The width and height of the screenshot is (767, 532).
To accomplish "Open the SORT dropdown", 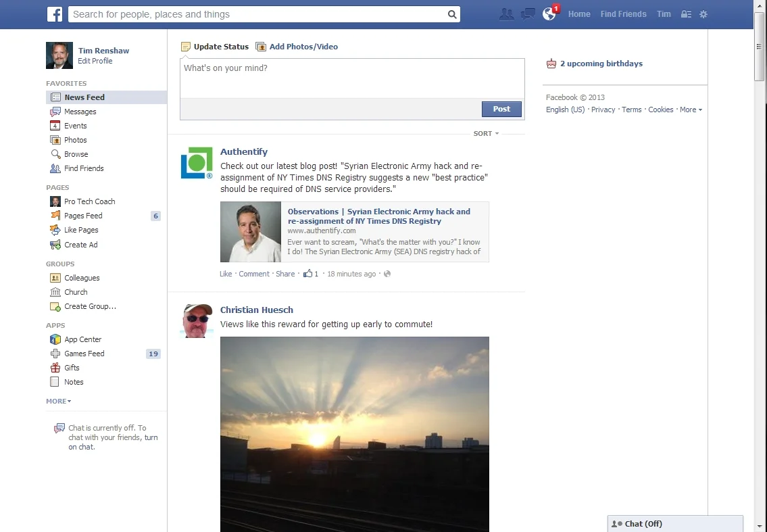I will pos(486,134).
